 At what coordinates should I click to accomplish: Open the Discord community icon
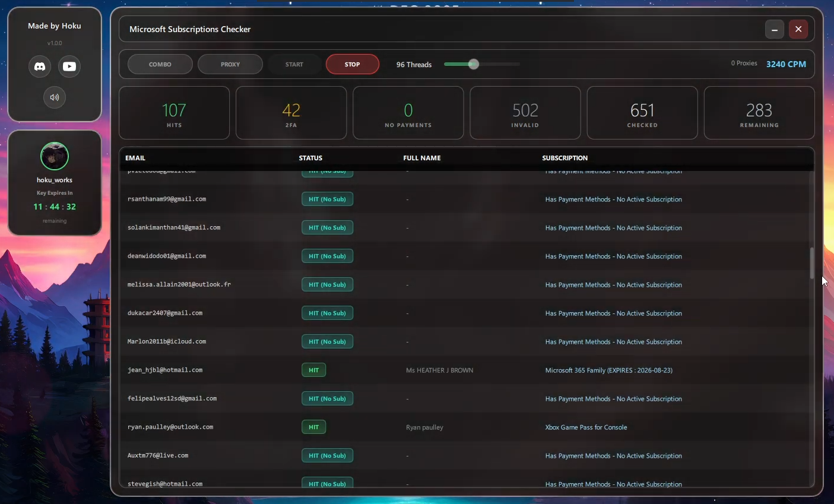(x=39, y=66)
